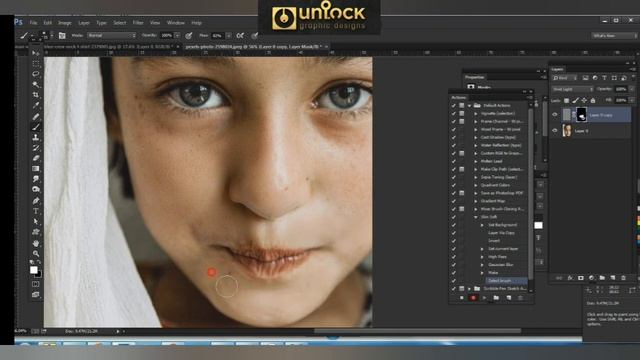640x360 pixels.
Task: Select the Brush tool in toolbox
Action: pyautogui.click(x=36, y=127)
